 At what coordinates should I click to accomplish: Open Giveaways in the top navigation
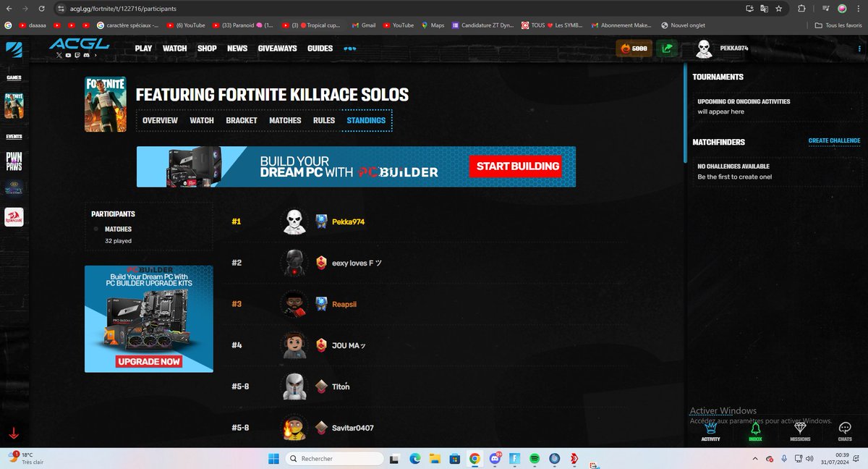pyautogui.click(x=277, y=48)
